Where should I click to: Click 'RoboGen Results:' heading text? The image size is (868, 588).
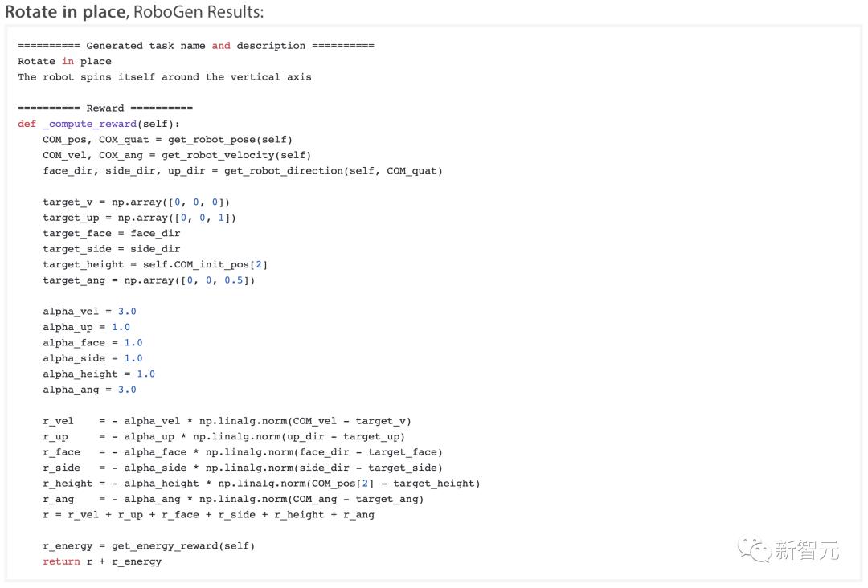pyautogui.click(x=199, y=11)
